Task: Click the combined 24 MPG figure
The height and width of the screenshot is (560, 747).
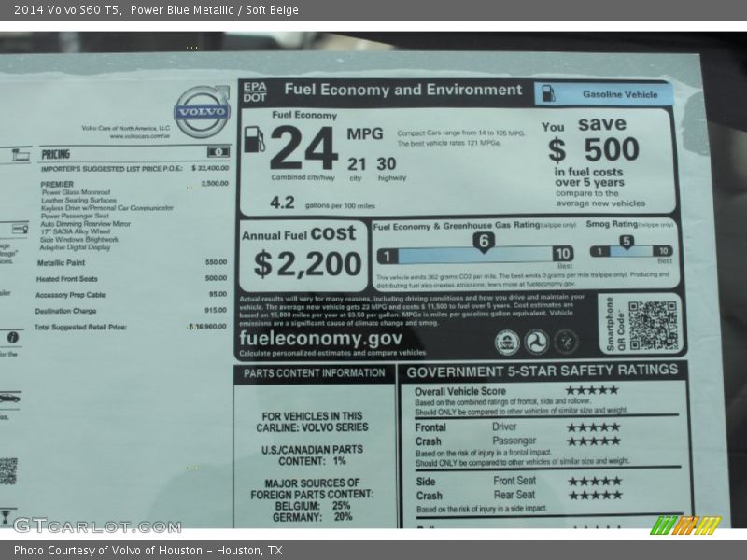Action: point(303,148)
